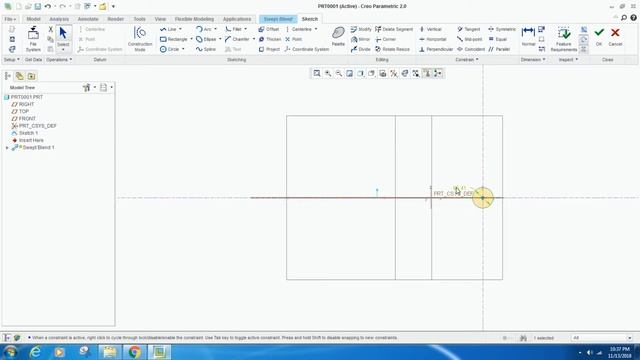Screen dimensions: 640x360
Task: Switch to the Annotate tab
Action: click(x=88, y=19)
